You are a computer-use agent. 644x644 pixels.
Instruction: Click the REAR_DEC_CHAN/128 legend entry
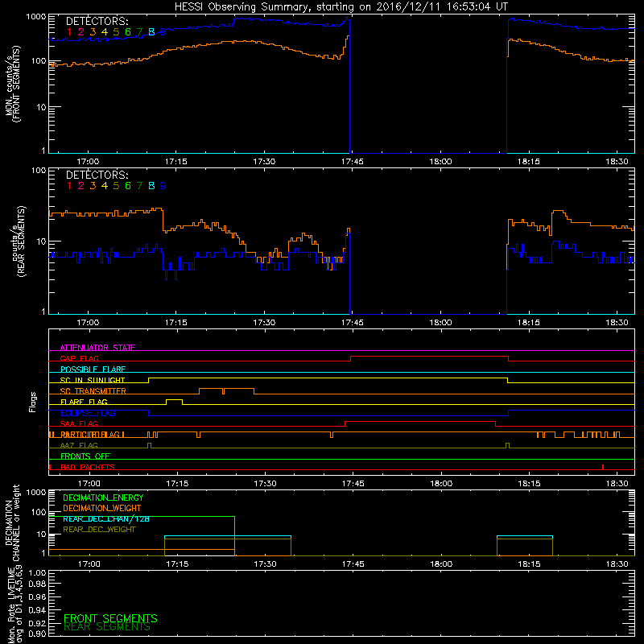pos(106,519)
